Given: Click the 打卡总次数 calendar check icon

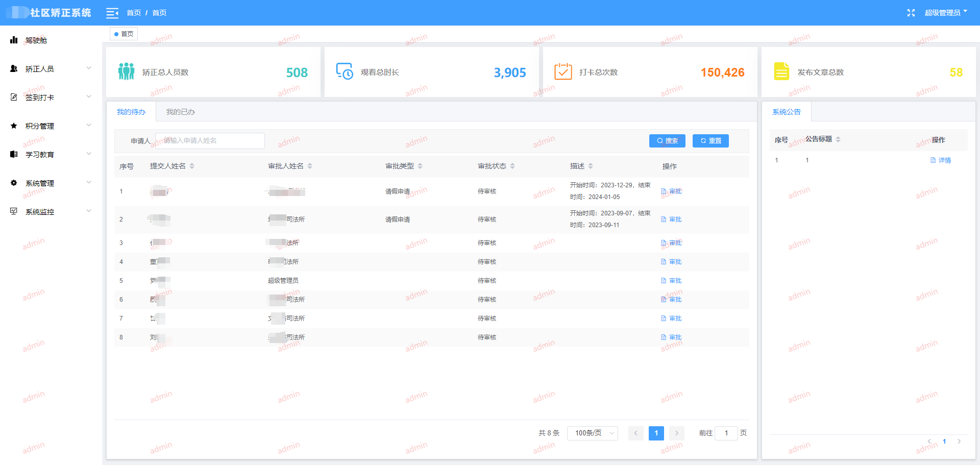Looking at the screenshot, I should 563,71.
